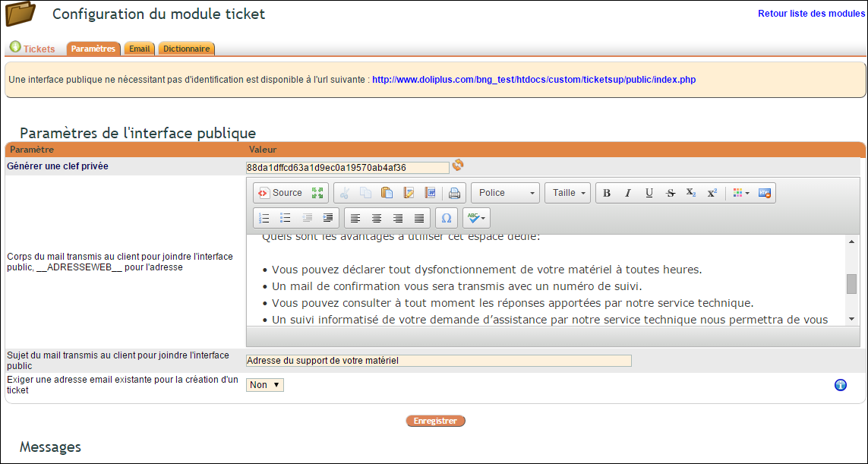Toggle Source view in the editor
868x464 pixels.
click(281, 193)
